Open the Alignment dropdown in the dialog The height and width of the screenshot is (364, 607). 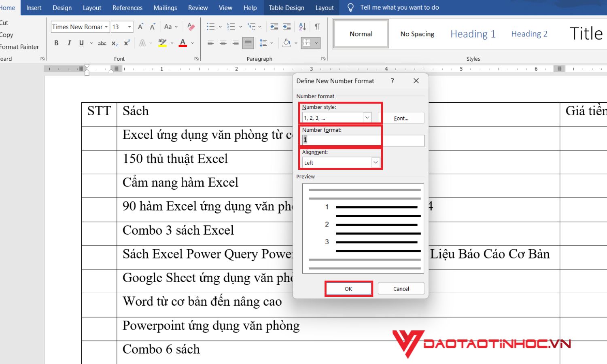376,162
